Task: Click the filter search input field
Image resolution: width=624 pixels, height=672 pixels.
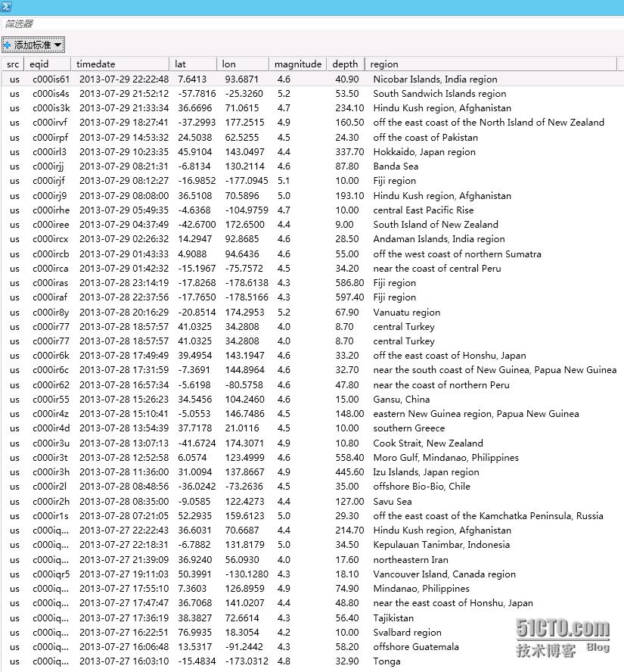Action: pyautogui.click(x=312, y=23)
